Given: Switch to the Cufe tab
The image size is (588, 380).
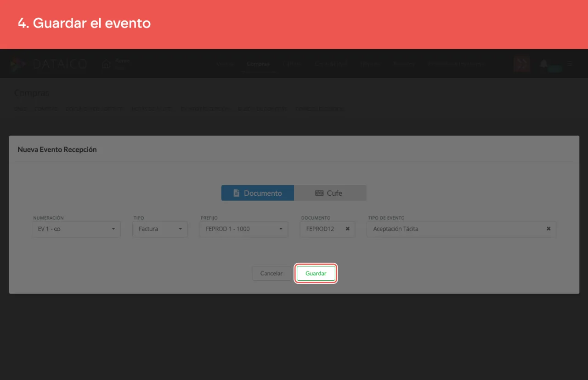Looking at the screenshot, I should tap(330, 193).
